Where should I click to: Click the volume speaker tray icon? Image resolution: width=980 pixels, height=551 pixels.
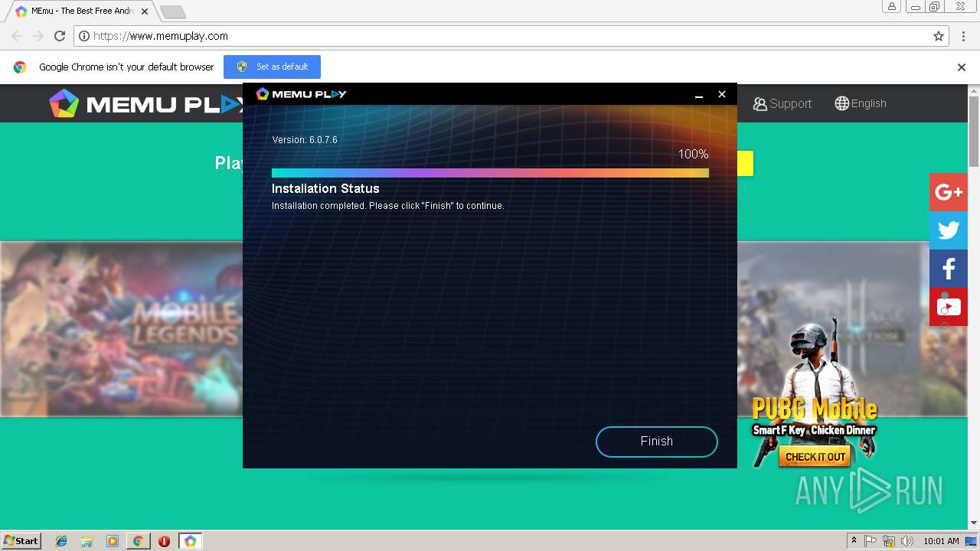tap(907, 541)
